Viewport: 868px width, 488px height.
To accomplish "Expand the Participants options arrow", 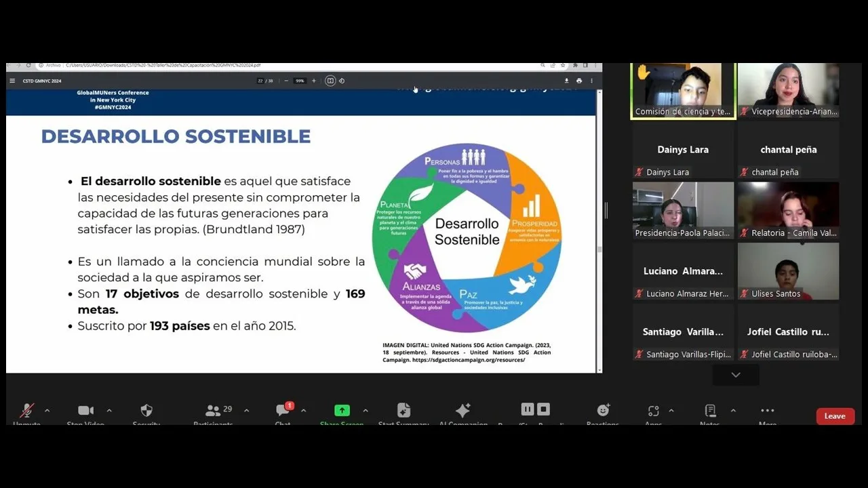I will (x=246, y=411).
